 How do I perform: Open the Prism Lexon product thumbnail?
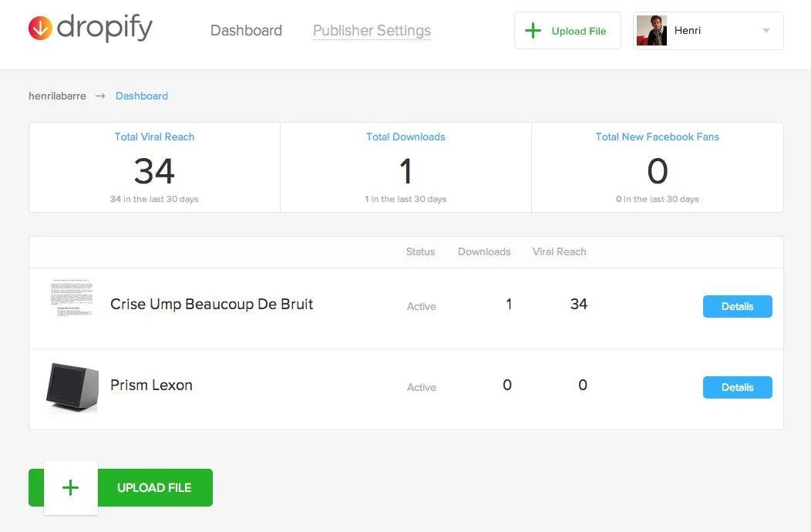(72, 388)
